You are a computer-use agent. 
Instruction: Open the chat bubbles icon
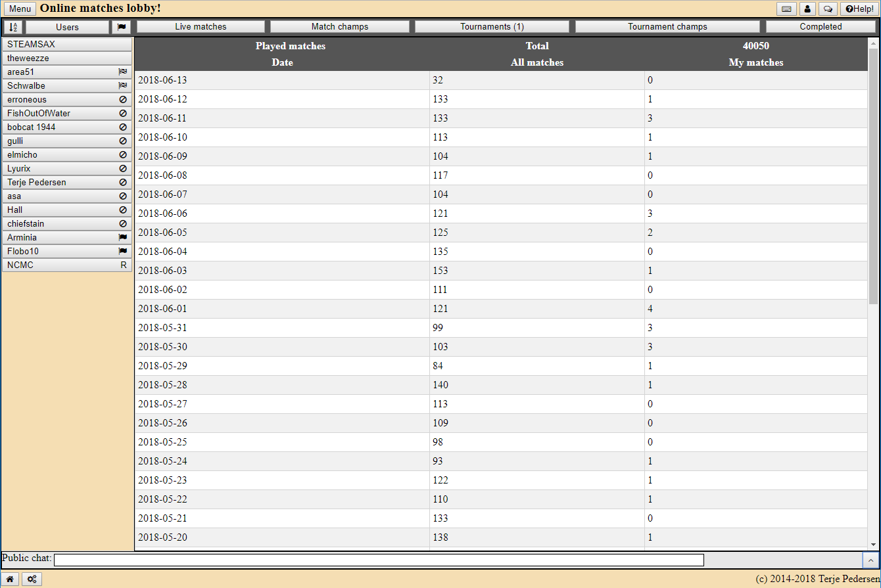[x=828, y=9]
